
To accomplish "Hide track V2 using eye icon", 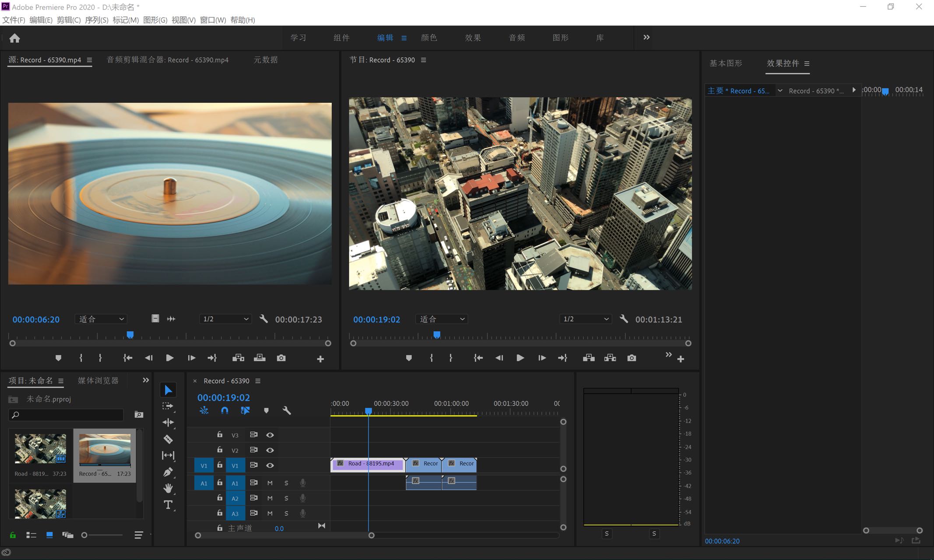I will (x=270, y=450).
